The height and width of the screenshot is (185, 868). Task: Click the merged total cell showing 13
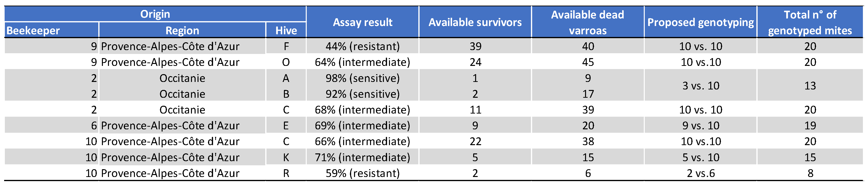pos(810,86)
